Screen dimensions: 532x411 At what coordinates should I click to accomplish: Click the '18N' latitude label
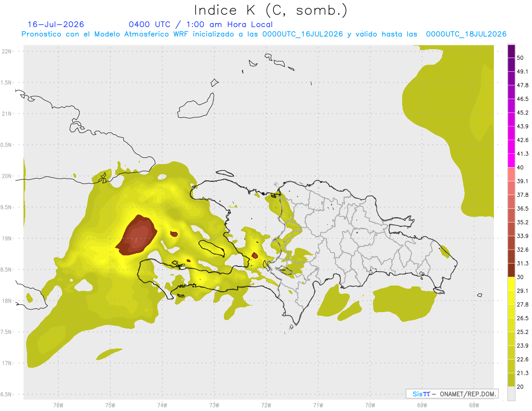(x=7, y=301)
